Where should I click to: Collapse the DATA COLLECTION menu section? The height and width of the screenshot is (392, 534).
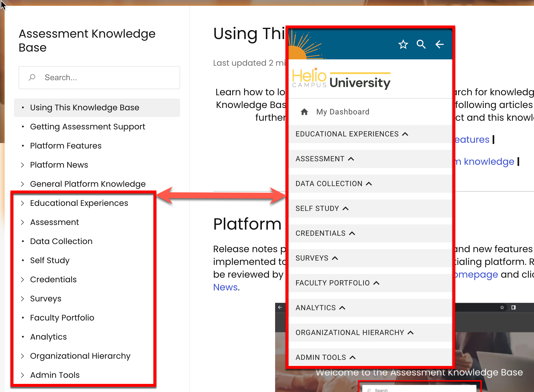coord(369,184)
